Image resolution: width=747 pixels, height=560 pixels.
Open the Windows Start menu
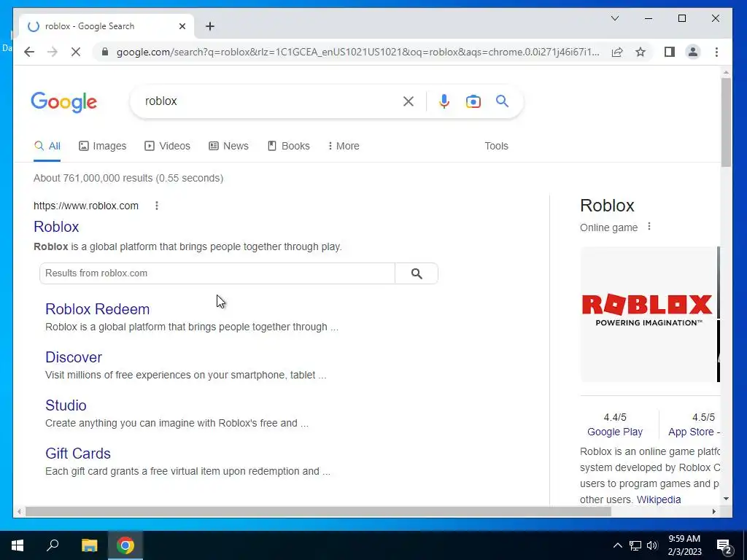click(x=18, y=545)
